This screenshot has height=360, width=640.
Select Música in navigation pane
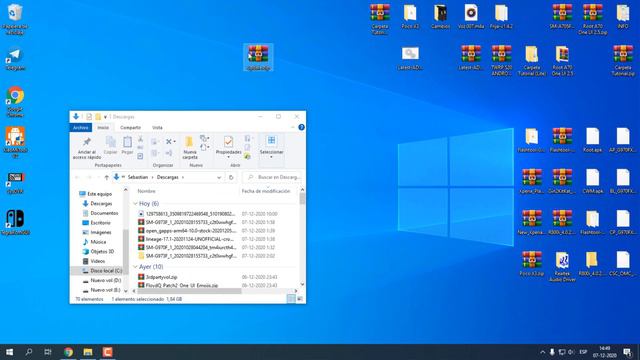click(x=98, y=242)
